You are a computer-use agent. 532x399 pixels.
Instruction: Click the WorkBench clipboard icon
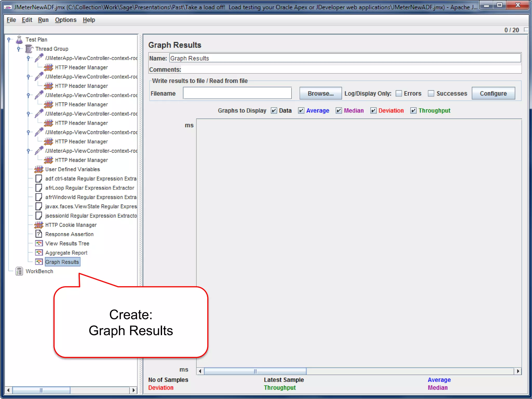coord(19,271)
